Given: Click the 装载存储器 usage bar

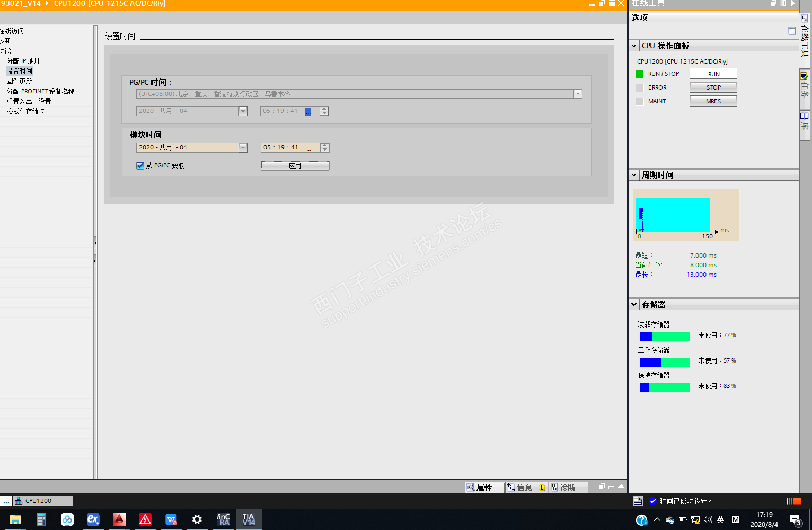Looking at the screenshot, I should [665, 337].
